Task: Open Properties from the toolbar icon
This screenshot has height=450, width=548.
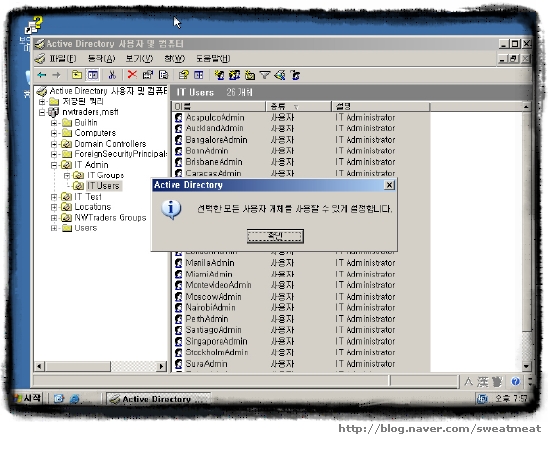Action: (147, 75)
